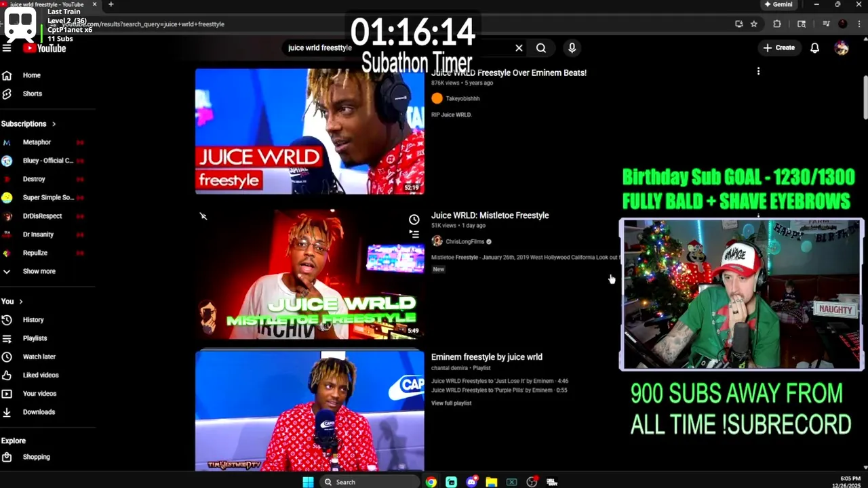This screenshot has width=868, height=488.
Task: Open Discord from the taskbar
Action: [x=471, y=482]
